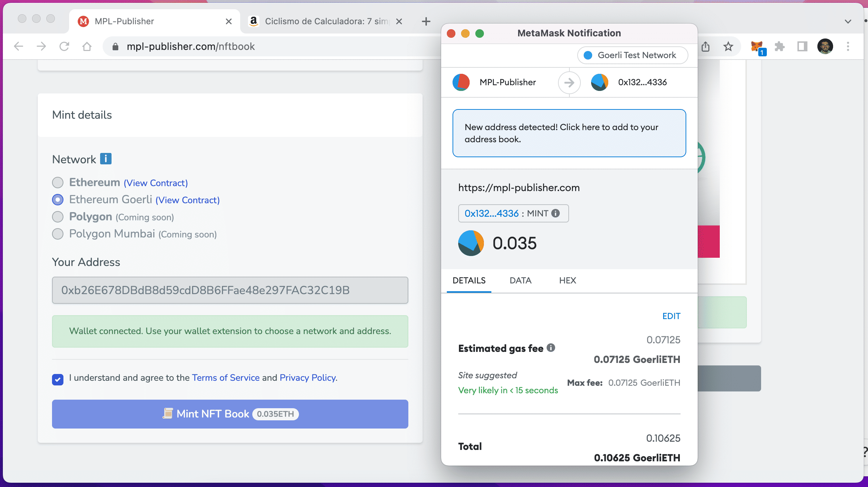Click the 0.07125 GoerliETH gas fee value
The width and height of the screenshot is (868, 487).
637,359
